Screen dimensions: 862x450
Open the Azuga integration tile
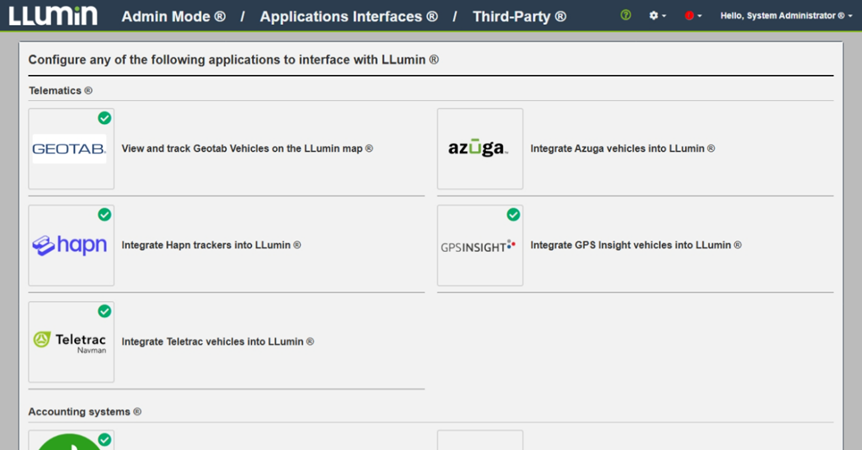click(x=480, y=149)
